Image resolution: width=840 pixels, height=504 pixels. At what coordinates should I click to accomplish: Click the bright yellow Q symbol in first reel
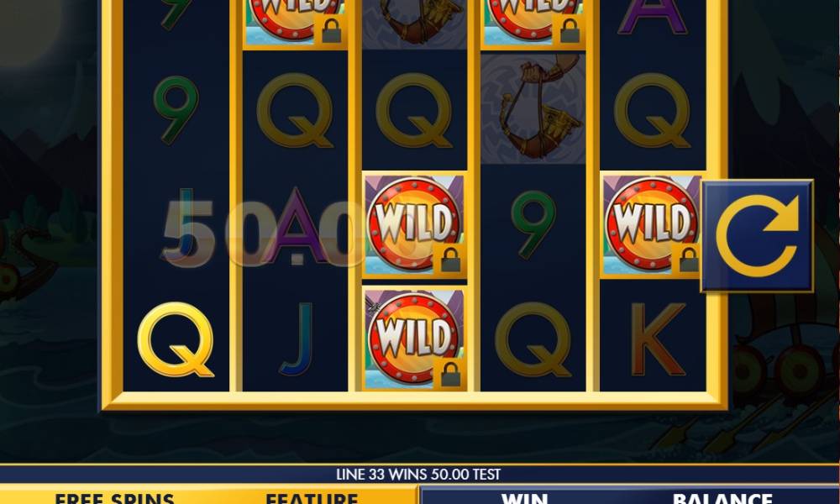pos(176,339)
